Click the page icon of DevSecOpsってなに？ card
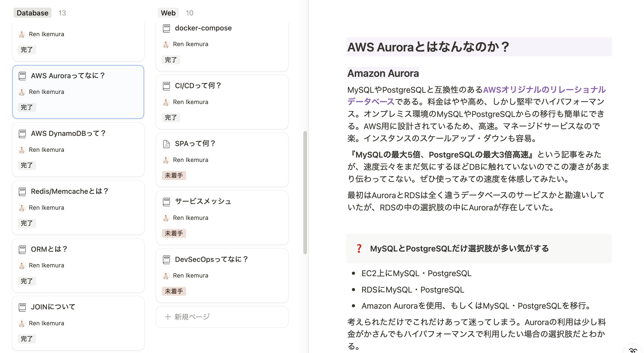This screenshot has height=353, width=644. point(166,260)
